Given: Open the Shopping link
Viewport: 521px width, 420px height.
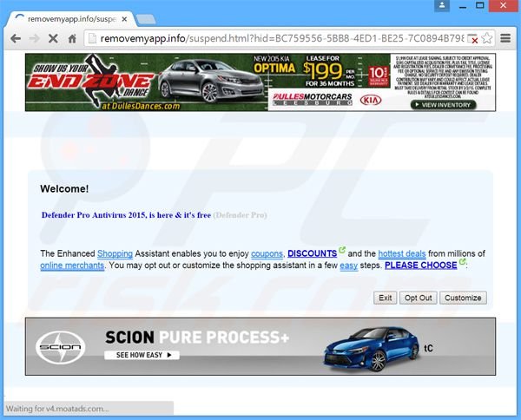Looking at the screenshot, I should pos(115,253).
